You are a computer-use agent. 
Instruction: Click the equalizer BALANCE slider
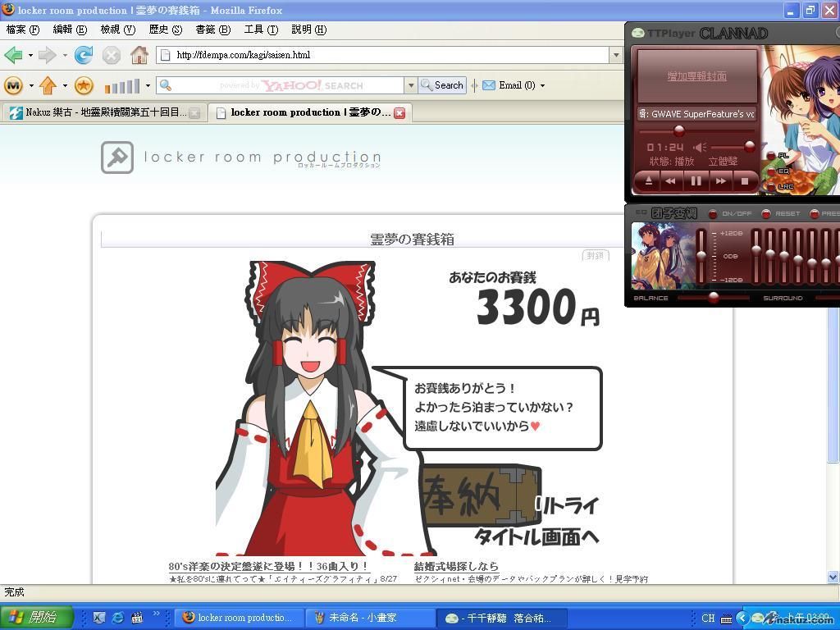pos(713,298)
